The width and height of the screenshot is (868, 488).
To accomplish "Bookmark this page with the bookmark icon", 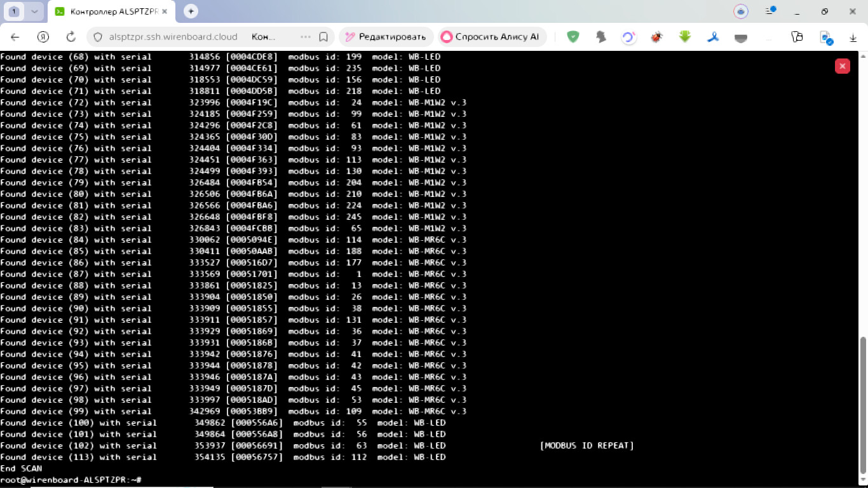I will (323, 37).
